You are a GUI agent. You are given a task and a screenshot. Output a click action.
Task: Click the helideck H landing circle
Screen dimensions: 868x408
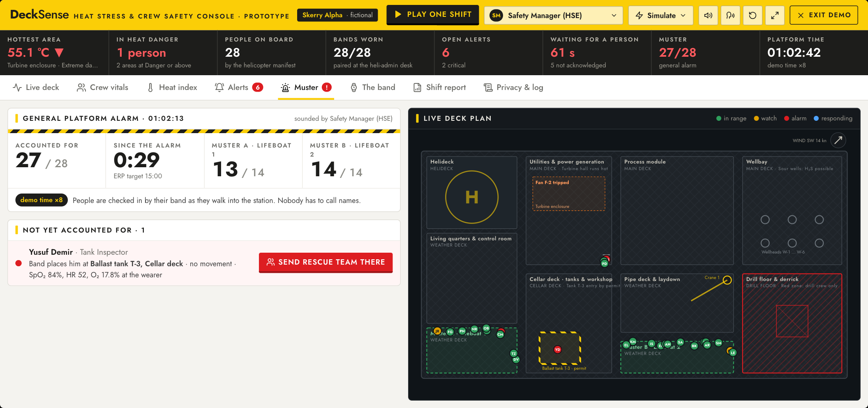472,197
